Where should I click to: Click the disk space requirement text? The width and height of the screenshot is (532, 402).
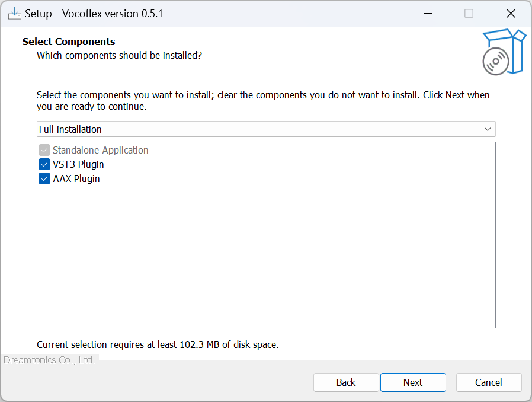[158, 344]
